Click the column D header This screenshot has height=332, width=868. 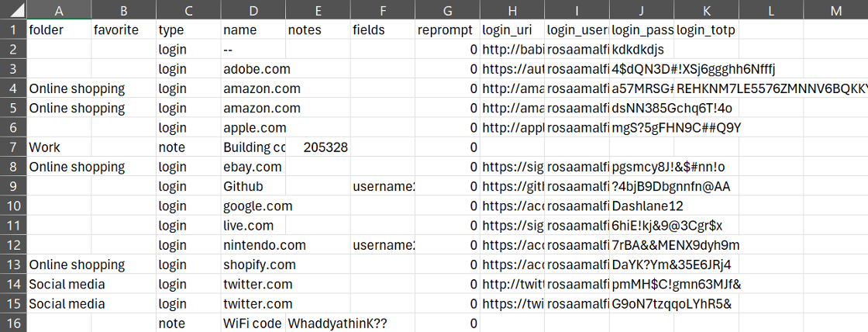point(253,11)
